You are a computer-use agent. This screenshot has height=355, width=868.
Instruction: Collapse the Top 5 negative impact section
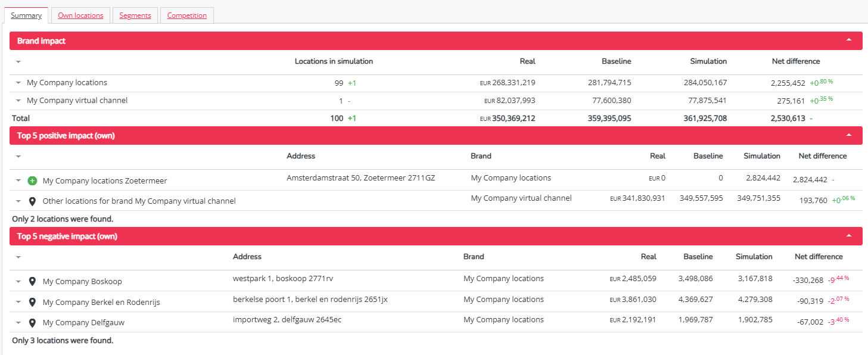pyautogui.click(x=849, y=236)
